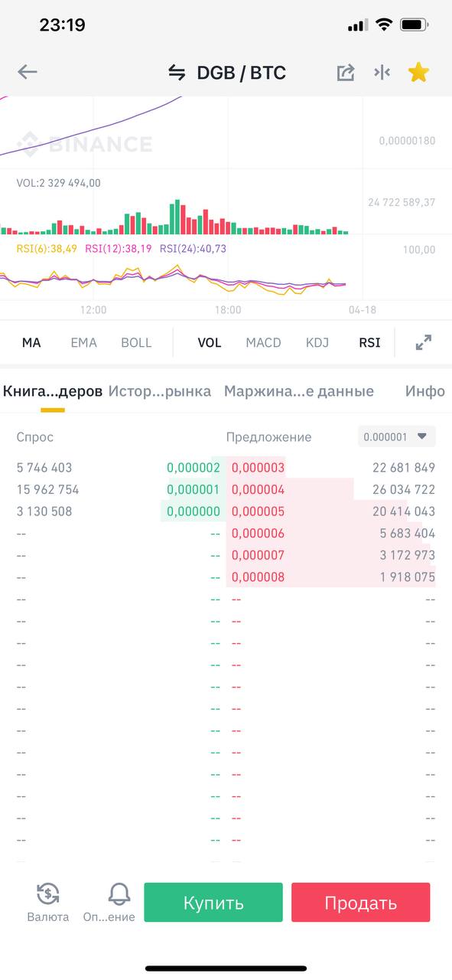Toggle the RSI sub-indicator
This screenshot has width=452, height=980.
(369, 342)
